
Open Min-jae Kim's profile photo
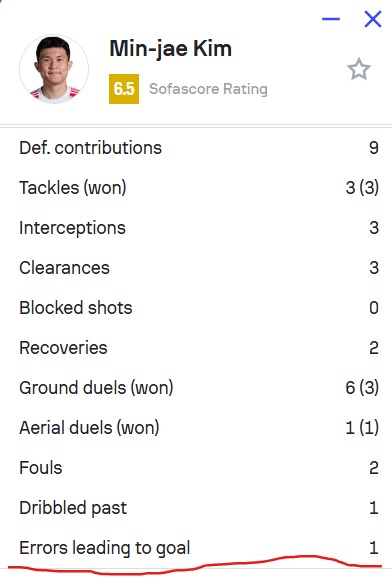tap(54, 69)
